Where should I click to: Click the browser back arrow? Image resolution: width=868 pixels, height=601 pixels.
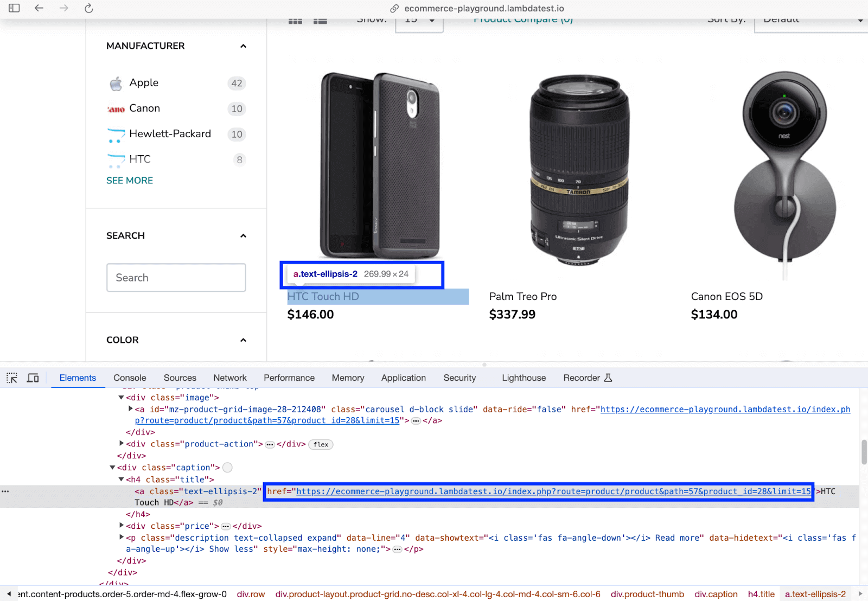(x=39, y=8)
